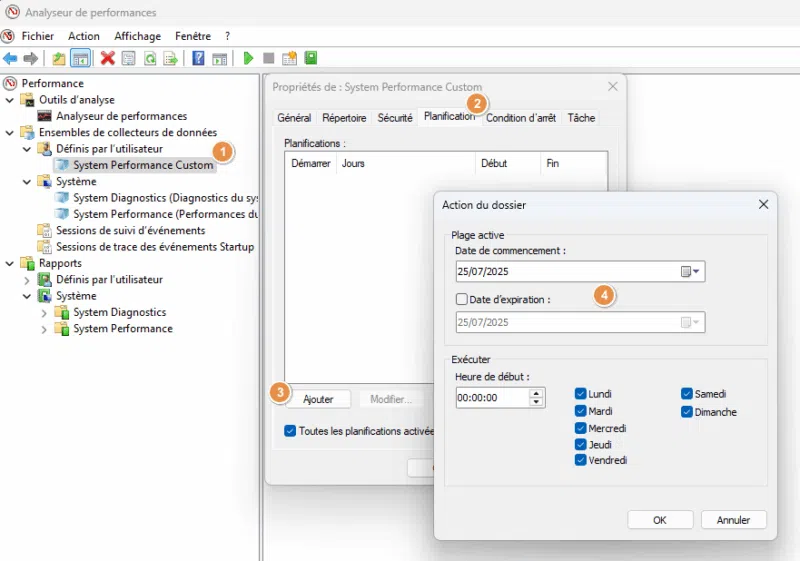The width and height of the screenshot is (800, 561).
Task: Click the Heure de début stepper up arrow
Action: click(537, 393)
